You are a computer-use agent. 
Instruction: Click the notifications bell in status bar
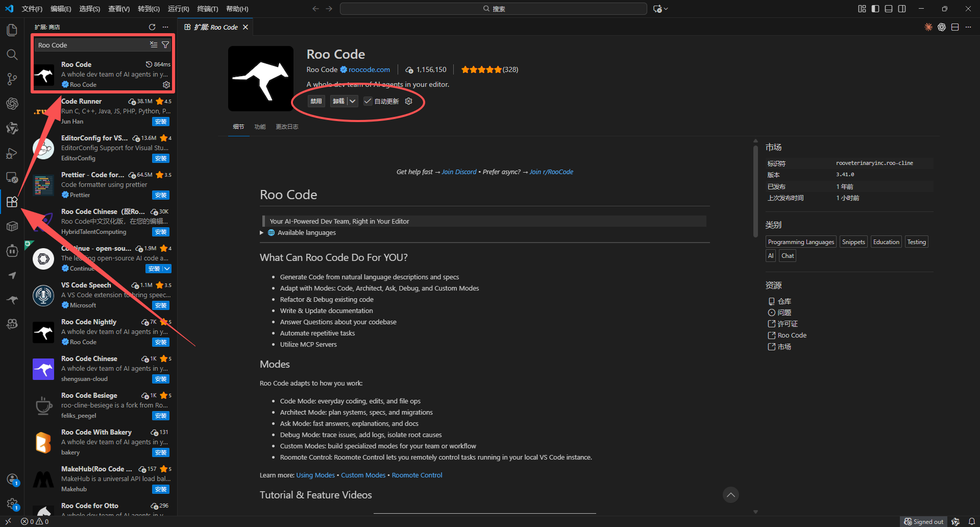[972, 521]
